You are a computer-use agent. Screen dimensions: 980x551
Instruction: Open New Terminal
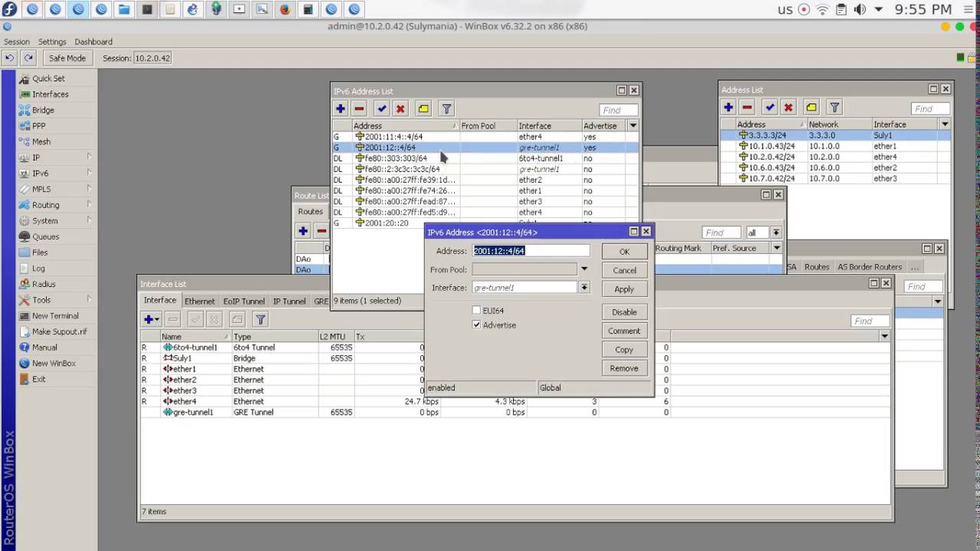55,315
